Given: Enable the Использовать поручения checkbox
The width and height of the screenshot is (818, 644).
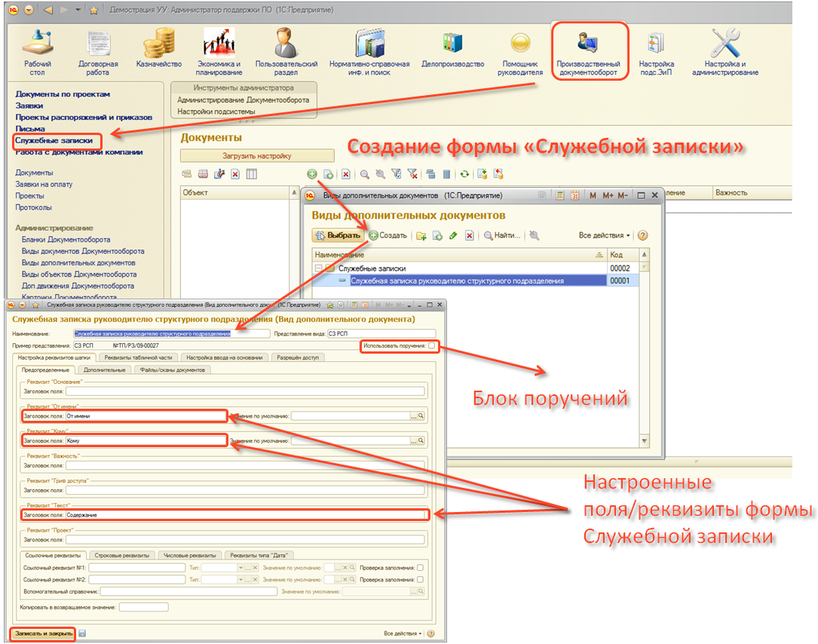Looking at the screenshot, I should coord(431,346).
